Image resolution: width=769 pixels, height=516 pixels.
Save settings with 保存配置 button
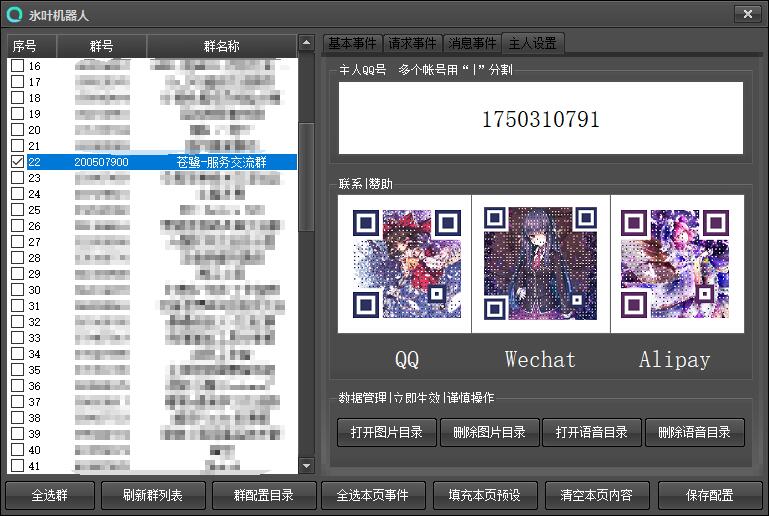(710, 495)
